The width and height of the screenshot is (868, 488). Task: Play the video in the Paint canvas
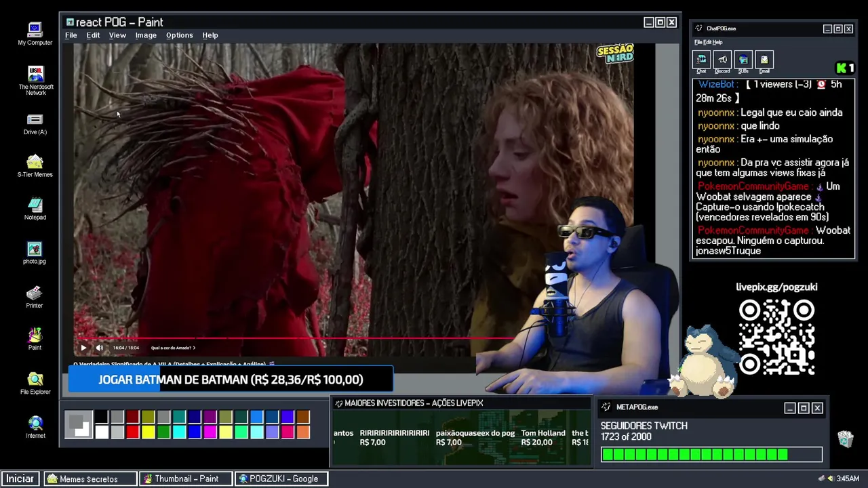(83, 348)
